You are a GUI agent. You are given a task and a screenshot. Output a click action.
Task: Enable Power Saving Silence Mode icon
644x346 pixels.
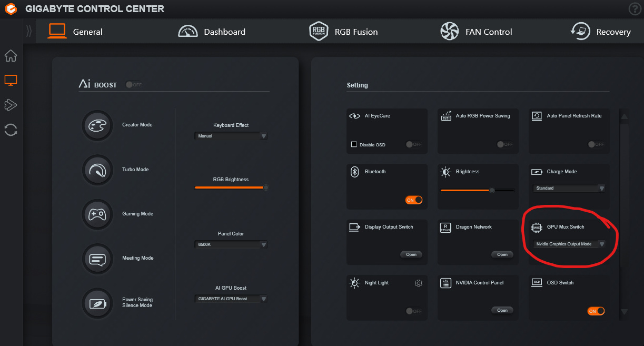point(97,303)
